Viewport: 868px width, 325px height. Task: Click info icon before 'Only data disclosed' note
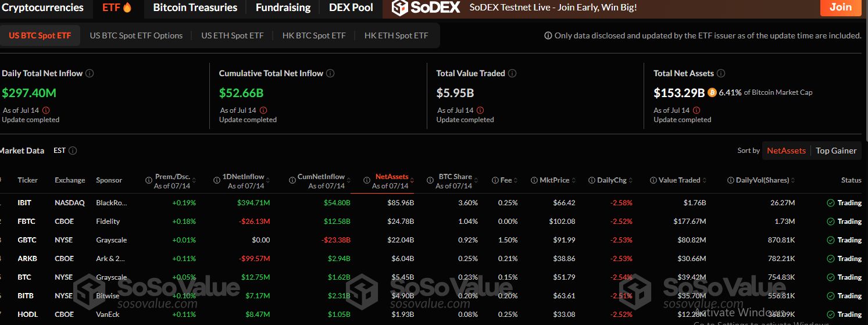pyautogui.click(x=548, y=35)
